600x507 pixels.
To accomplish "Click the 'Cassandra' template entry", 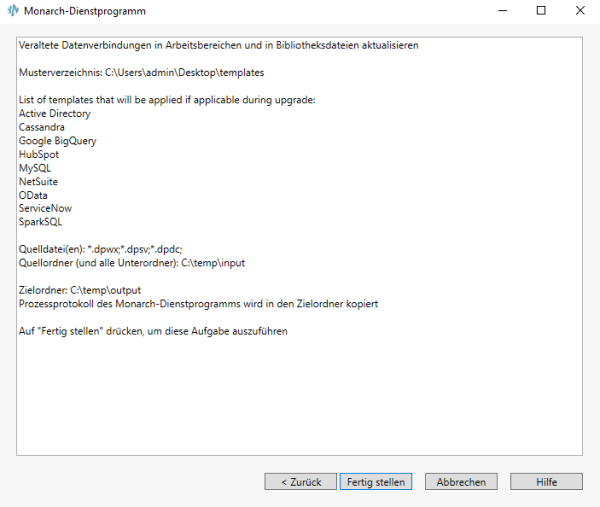I will [x=42, y=128].
